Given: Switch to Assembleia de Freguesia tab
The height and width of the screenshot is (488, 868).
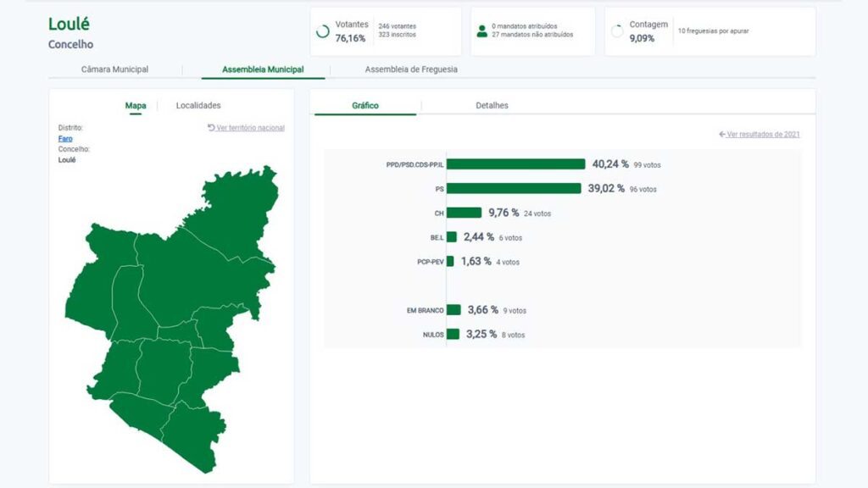Looking at the screenshot, I should coord(411,69).
